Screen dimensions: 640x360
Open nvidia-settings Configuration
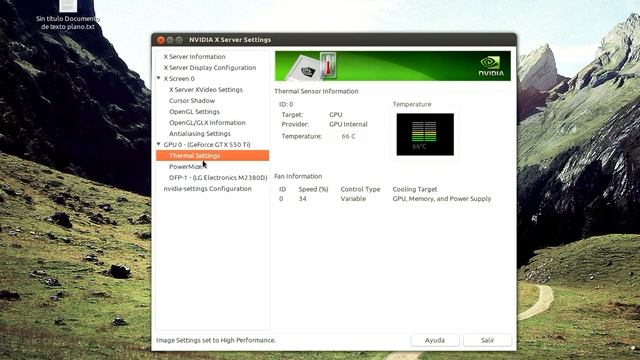(x=207, y=189)
